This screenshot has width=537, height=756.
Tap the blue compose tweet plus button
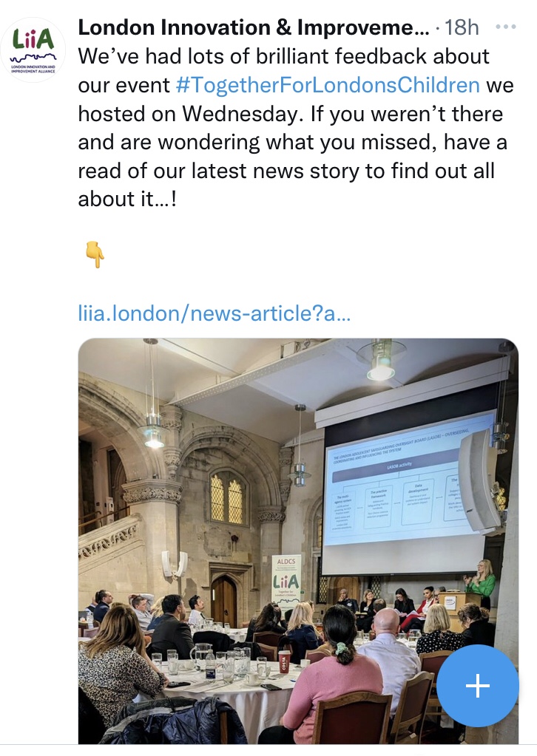[477, 686]
